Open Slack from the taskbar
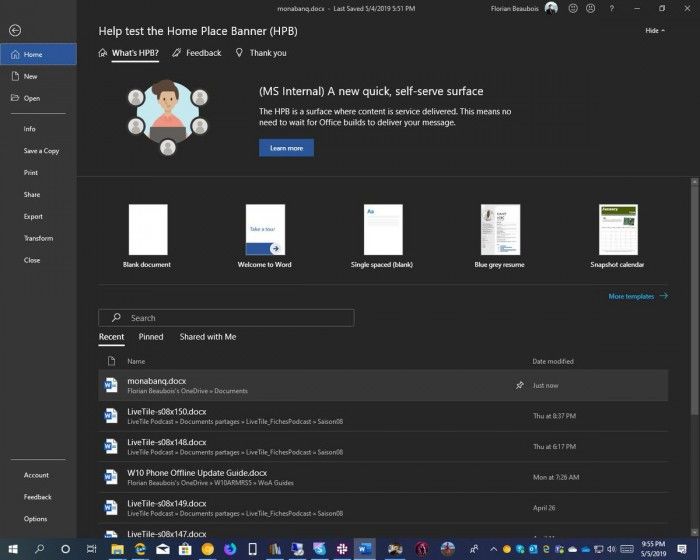 (342, 549)
